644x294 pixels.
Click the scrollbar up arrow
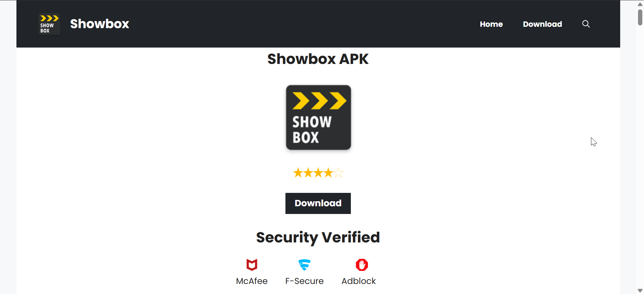point(640,4)
